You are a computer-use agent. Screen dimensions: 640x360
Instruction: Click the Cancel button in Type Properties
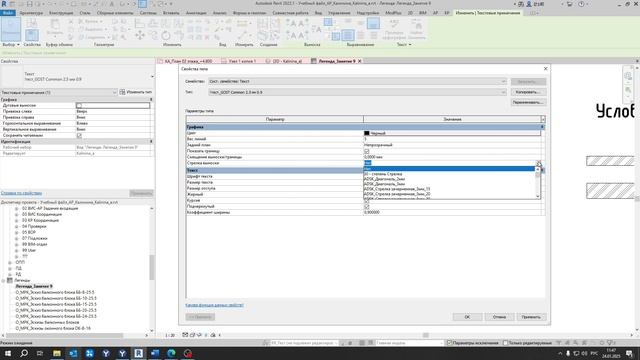499,317
